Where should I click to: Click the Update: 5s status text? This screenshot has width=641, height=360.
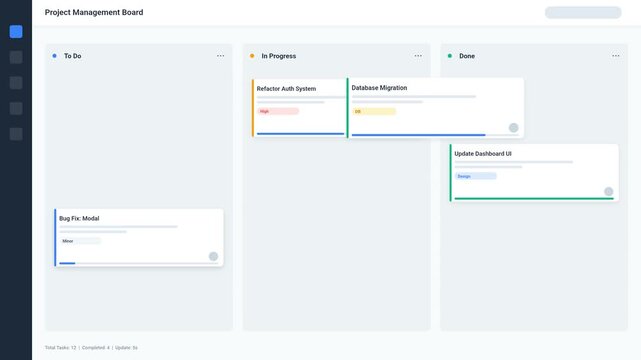click(x=126, y=348)
